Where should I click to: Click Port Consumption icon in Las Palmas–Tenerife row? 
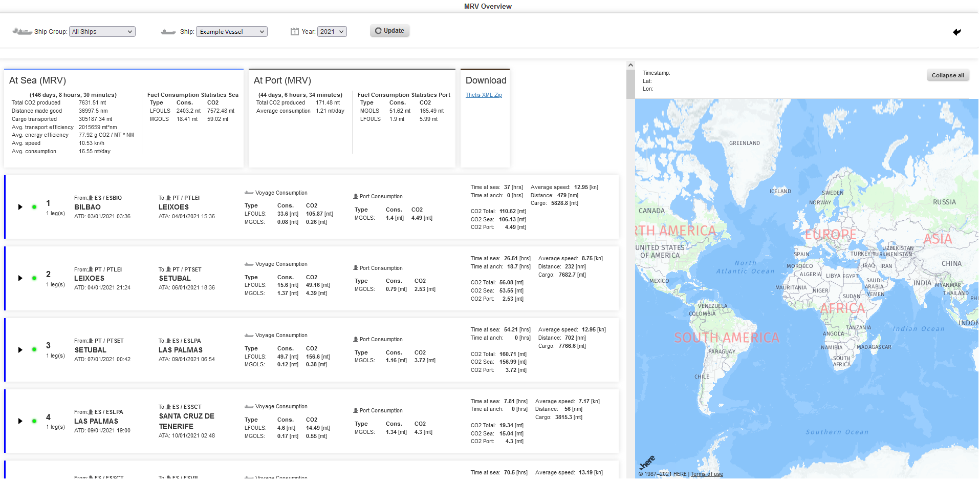pos(356,410)
